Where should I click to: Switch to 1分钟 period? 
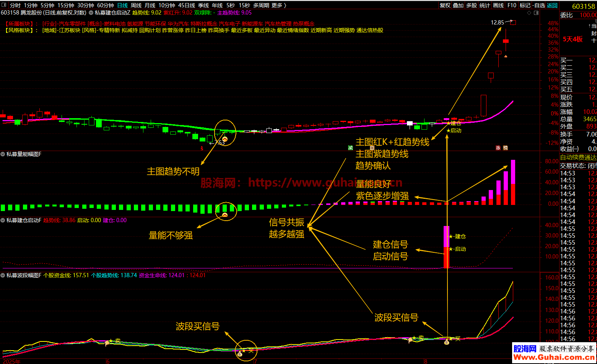(31, 5)
